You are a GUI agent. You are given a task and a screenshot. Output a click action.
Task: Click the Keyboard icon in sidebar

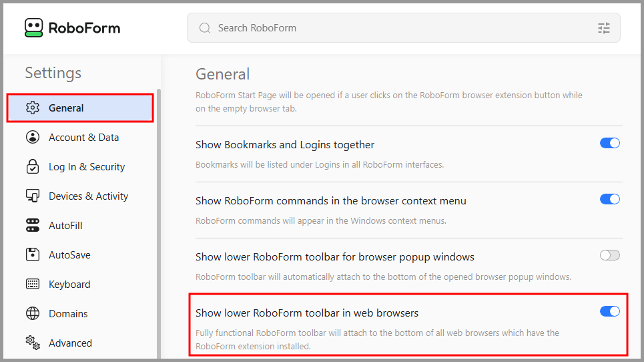point(33,284)
